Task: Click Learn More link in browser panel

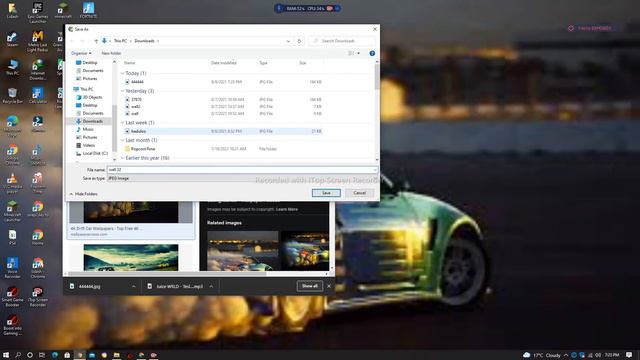Action: coord(287,209)
